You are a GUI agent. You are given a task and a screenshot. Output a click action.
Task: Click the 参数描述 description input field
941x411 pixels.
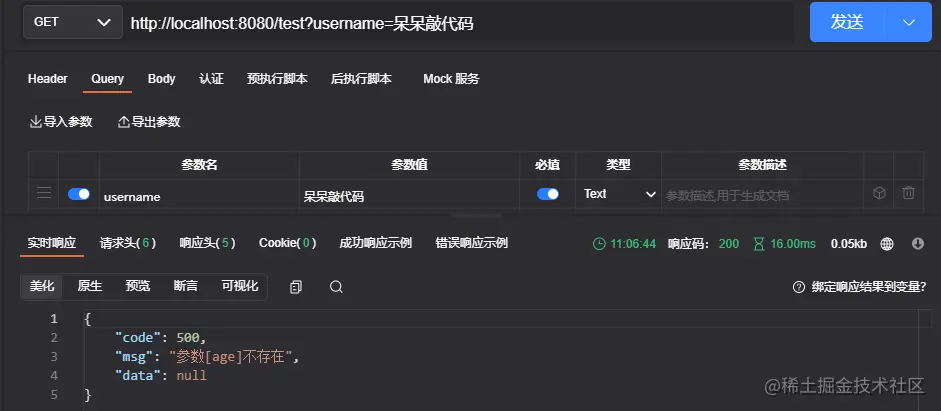pos(762,196)
